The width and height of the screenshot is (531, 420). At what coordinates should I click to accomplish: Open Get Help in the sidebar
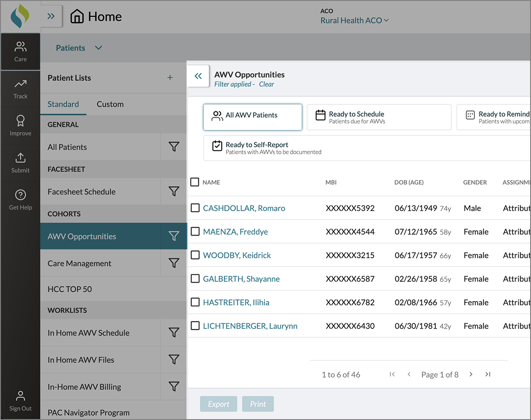pyautogui.click(x=20, y=200)
